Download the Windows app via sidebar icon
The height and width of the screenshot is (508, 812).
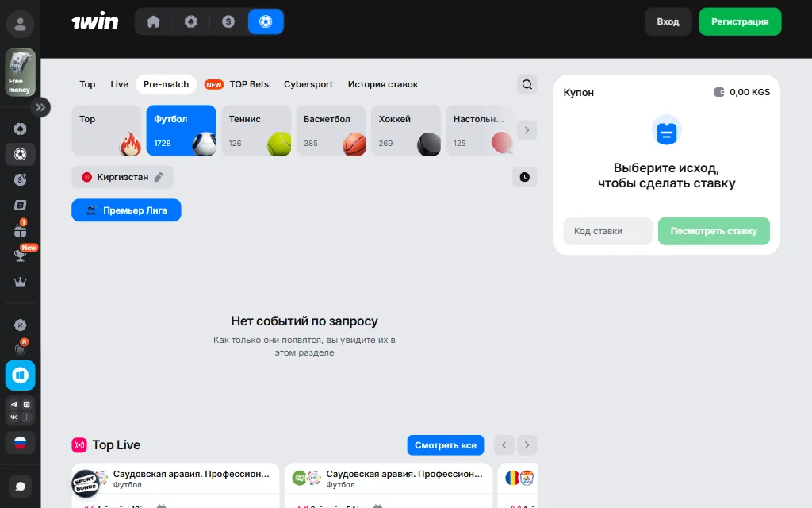click(20, 375)
